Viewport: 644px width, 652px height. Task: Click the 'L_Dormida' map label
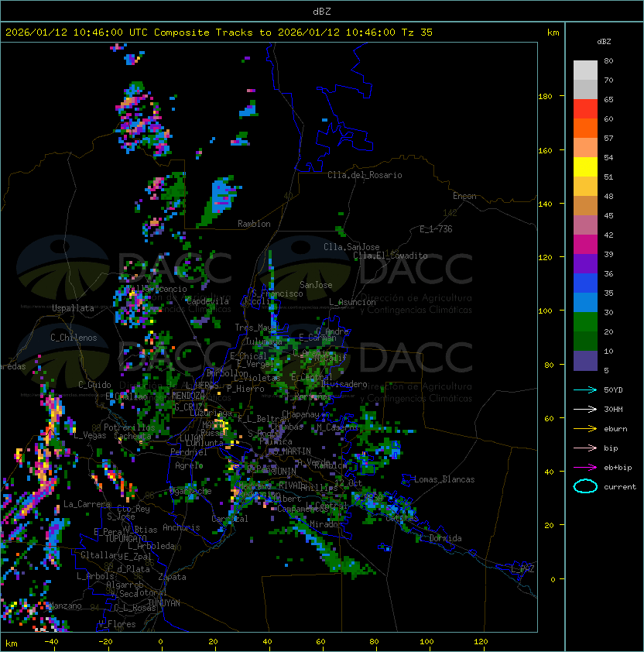pos(440,538)
